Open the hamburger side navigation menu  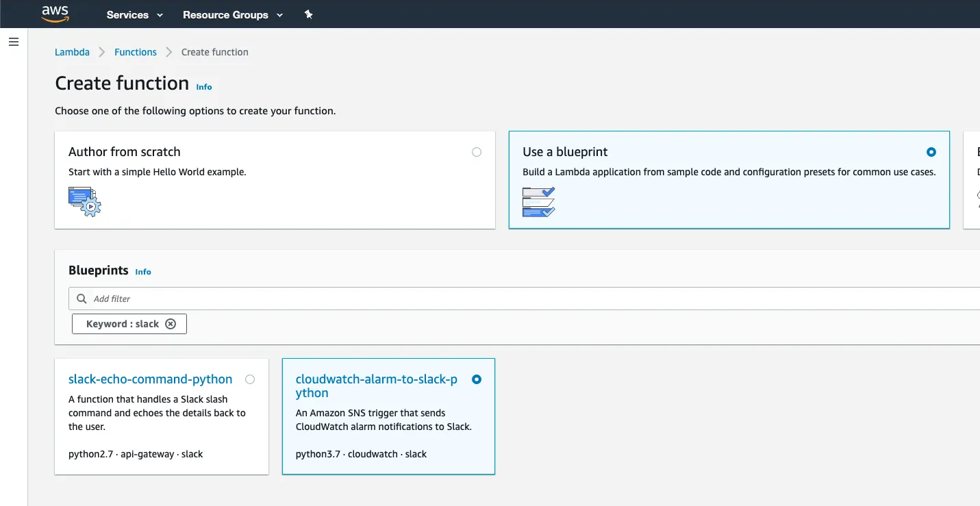coord(13,42)
